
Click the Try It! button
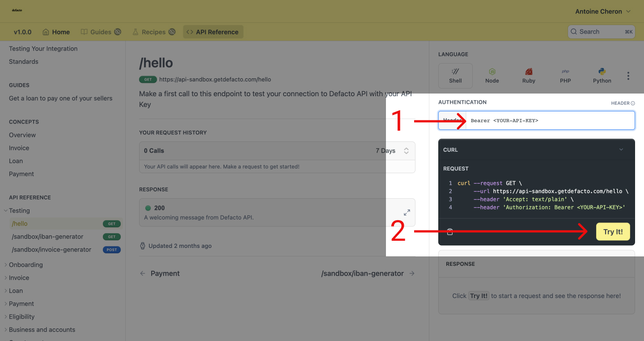click(613, 232)
